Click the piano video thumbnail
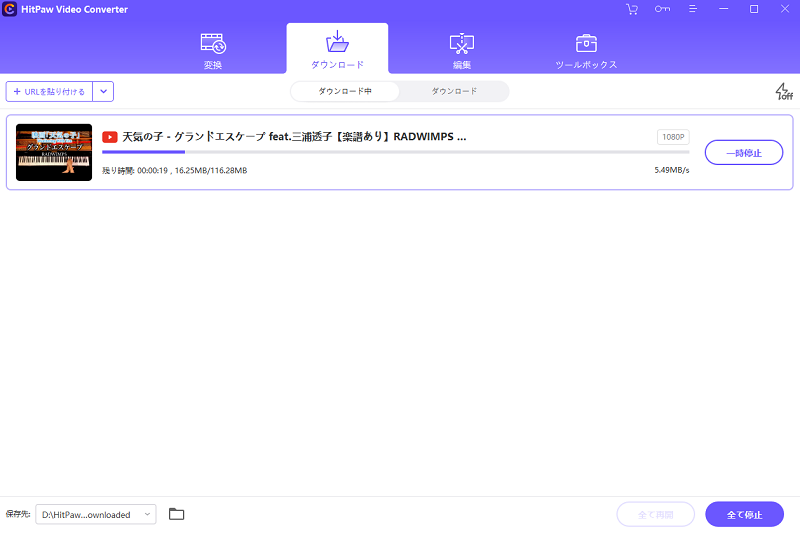This screenshot has height=540, width=800. (x=54, y=152)
